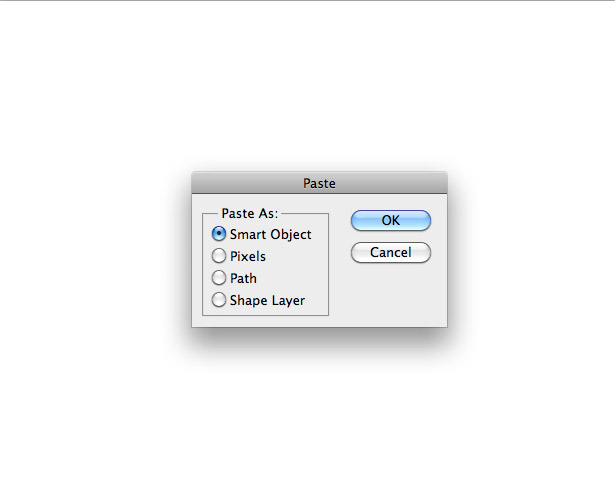
Task: Dismiss the dialog with Cancel
Action: coord(391,252)
